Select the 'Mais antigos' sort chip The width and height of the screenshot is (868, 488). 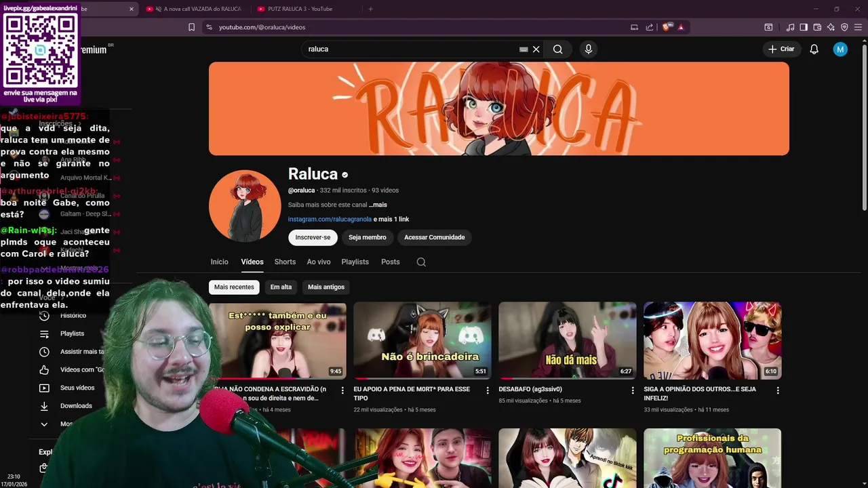point(326,287)
